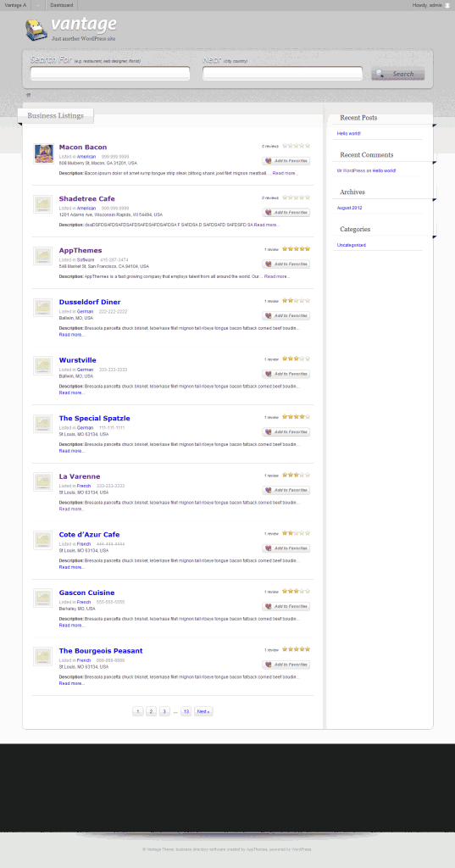This screenshot has width=455, height=868.
Task: Click the Shadetree Cafe placeholder image icon
Action: click(43, 204)
